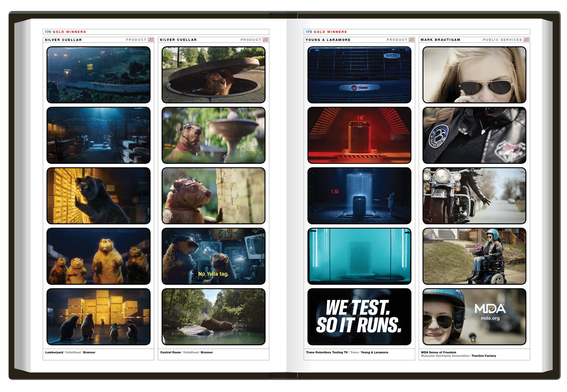Click SILVER CUELLAR heading the Control Room column
Viewport: 567px width, 392px height.
179,40
